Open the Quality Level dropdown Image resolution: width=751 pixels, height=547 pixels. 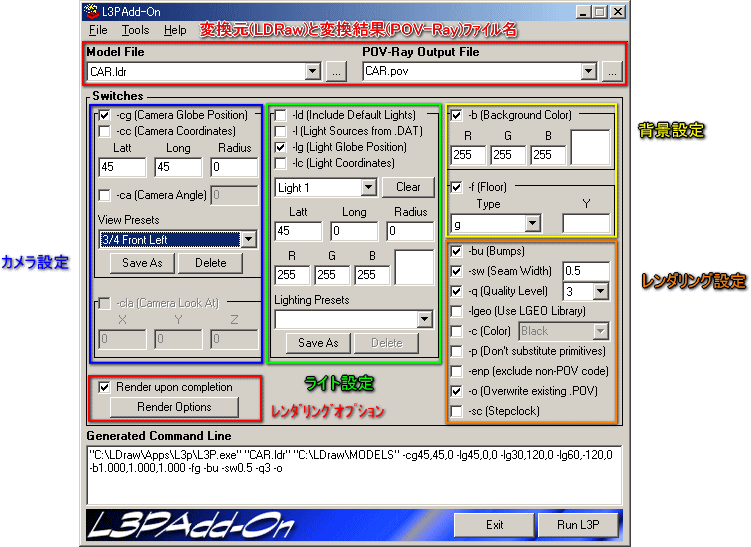click(600, 291)
